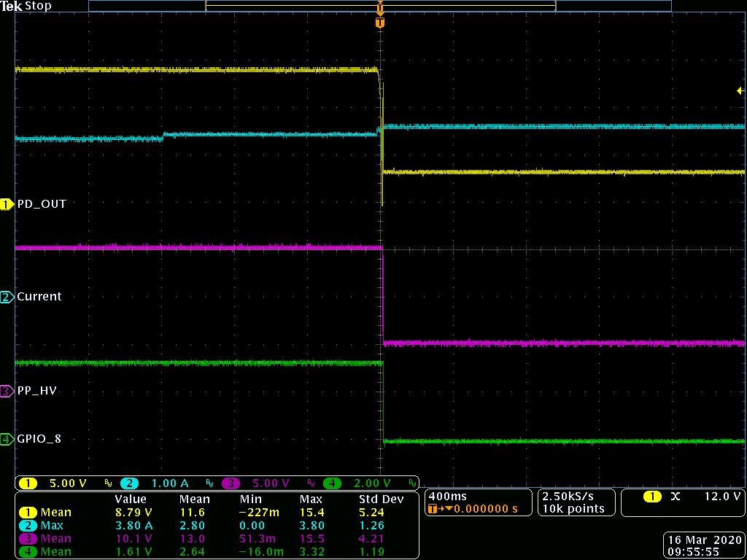Select the channel 3 ground marker beside PP_HV

point(7,392)
